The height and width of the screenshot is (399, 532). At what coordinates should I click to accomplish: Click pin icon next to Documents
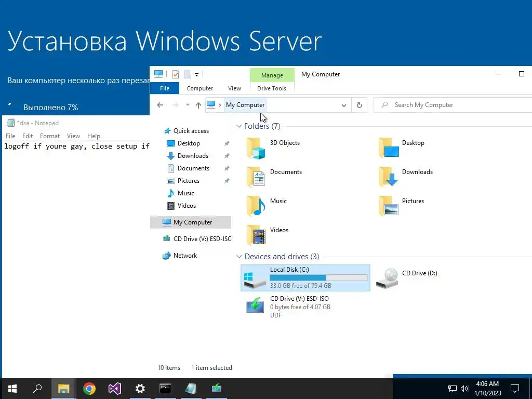pos(227,169)
